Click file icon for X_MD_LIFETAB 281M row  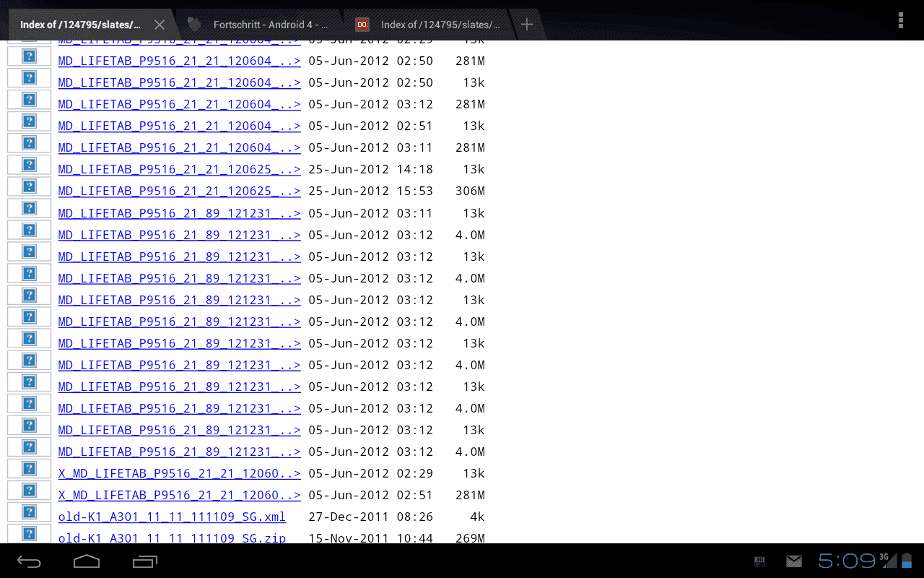[30, 491]
